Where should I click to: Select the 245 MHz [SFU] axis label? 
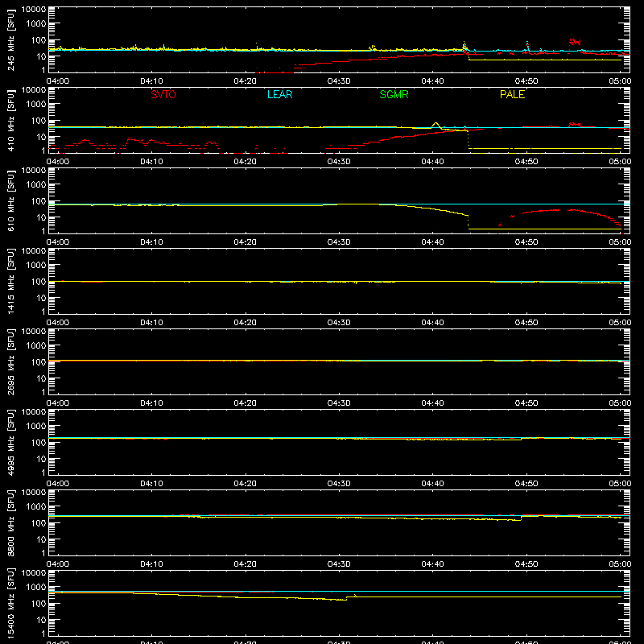coord(10,39)
